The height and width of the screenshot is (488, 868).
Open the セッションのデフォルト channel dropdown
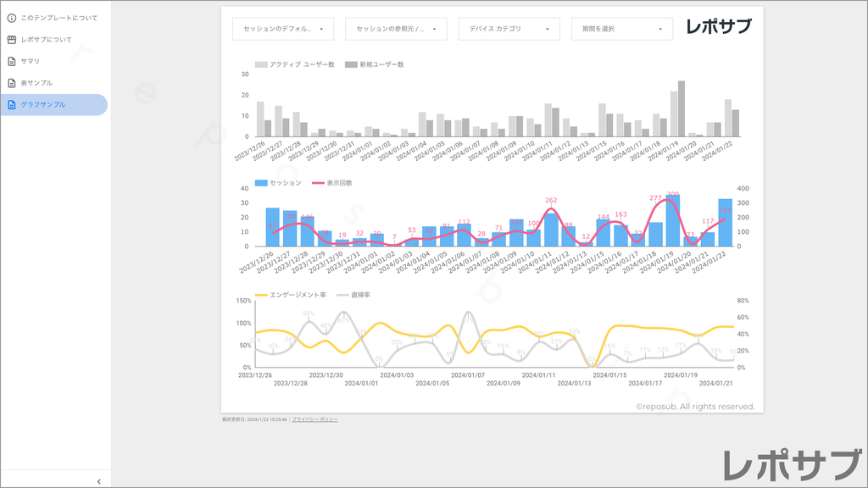[283, 29]
